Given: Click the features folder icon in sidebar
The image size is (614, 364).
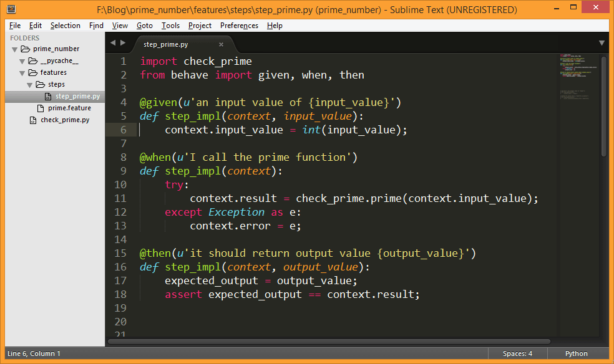Looking at the screenshot, I should [x=33, y=72].
